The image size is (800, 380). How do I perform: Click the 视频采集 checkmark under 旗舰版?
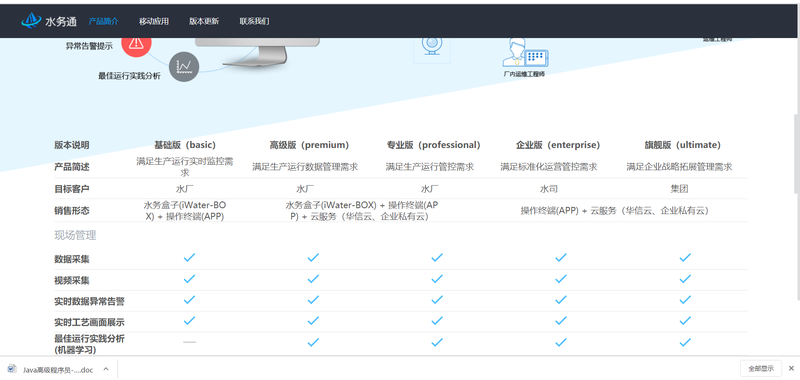[685, 279]
